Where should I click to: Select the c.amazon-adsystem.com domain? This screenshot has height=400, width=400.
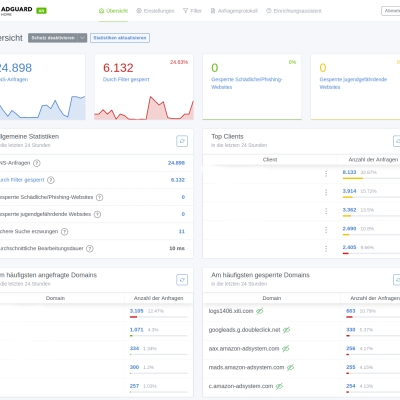click(241, 386)
